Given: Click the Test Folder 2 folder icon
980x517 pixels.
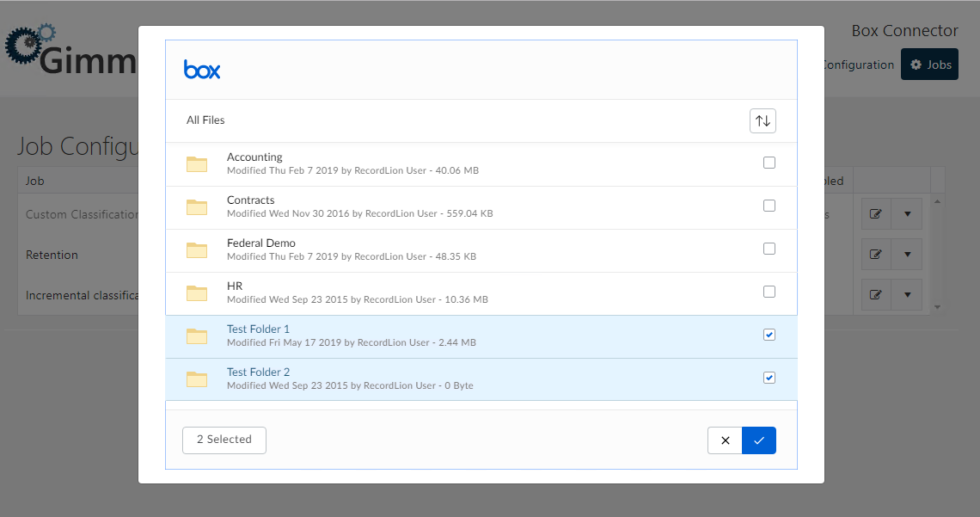Looking at the screenshot, I should coord(198,379).
